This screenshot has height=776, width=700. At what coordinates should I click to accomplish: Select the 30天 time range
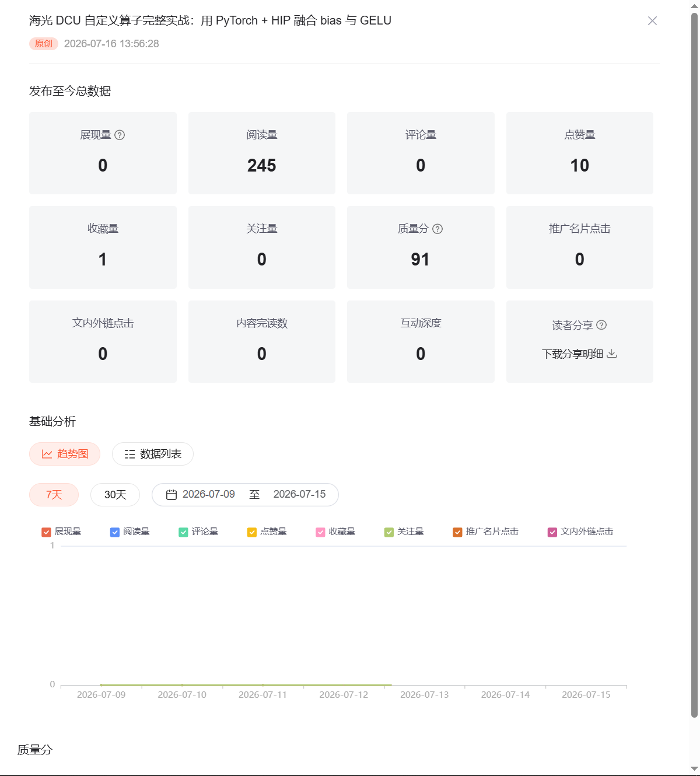(115, 495)
